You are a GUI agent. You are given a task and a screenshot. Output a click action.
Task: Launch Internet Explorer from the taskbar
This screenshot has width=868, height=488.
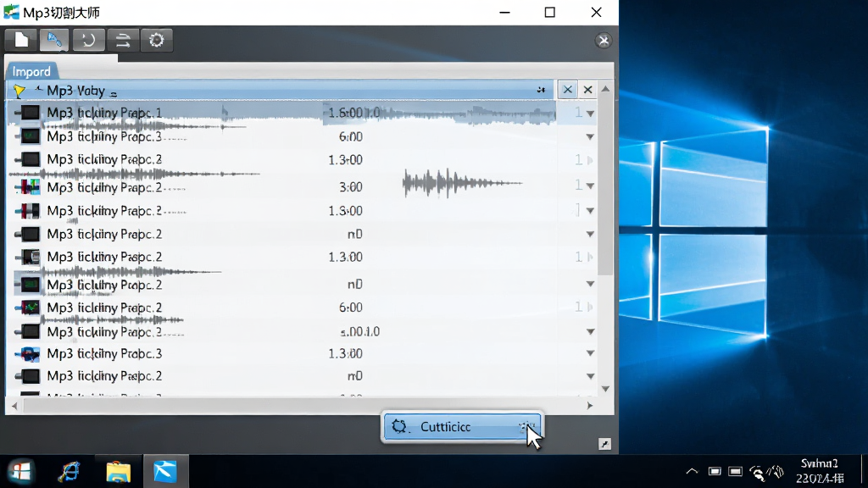[x=70, y=471]
